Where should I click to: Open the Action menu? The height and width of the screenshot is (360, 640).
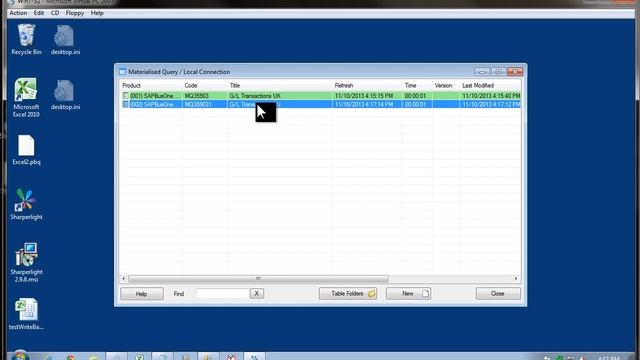pos(18,13)
